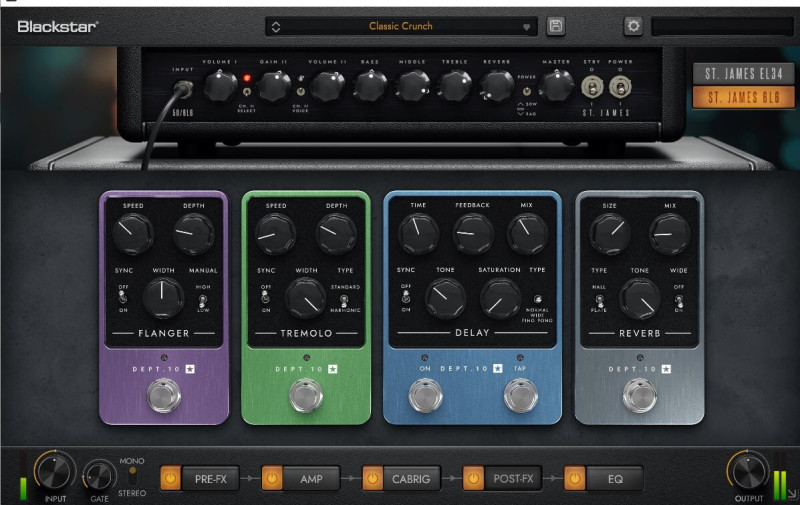Toggle the Flanger SYNC switch
The height and width of the screenshot is (505, 800).
123,298
